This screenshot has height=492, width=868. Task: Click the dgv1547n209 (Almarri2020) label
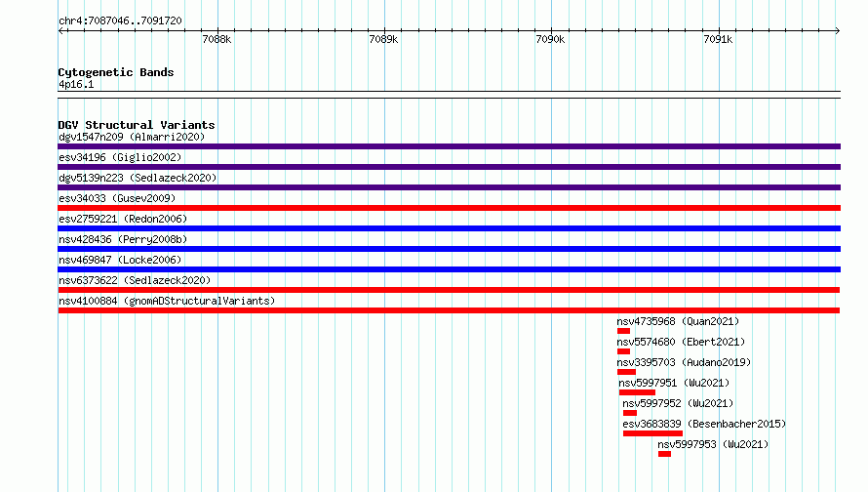click(x=132, y=137)
